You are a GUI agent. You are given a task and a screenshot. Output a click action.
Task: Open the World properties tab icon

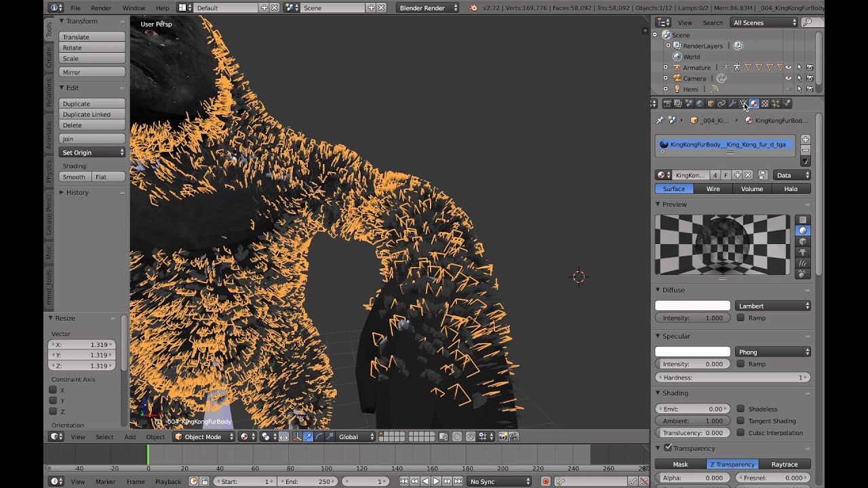coord(700,104)
